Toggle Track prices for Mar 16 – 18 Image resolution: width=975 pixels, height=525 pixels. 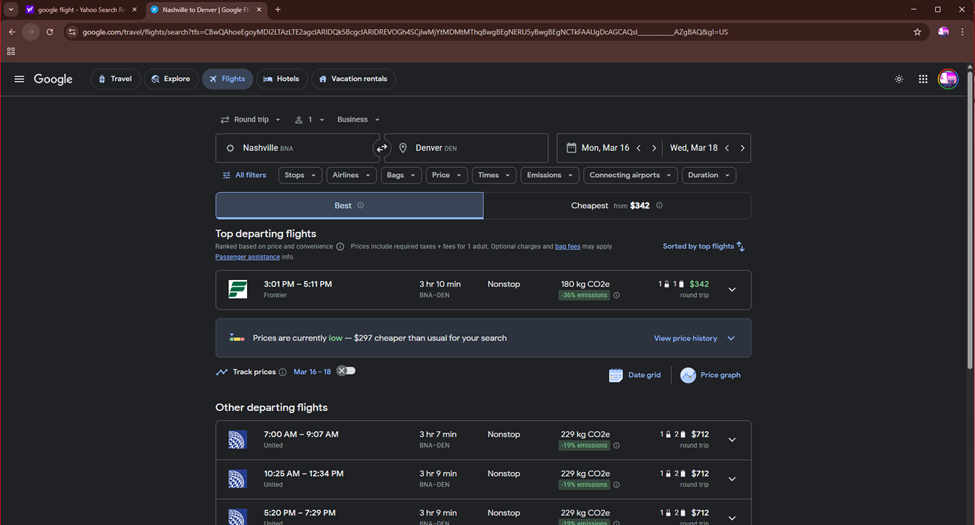coord(346,371)
